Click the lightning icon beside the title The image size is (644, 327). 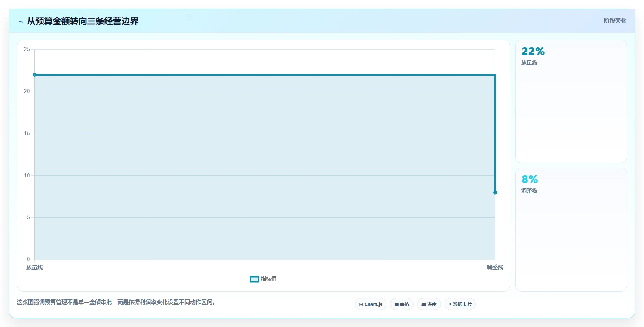point(20,21)
